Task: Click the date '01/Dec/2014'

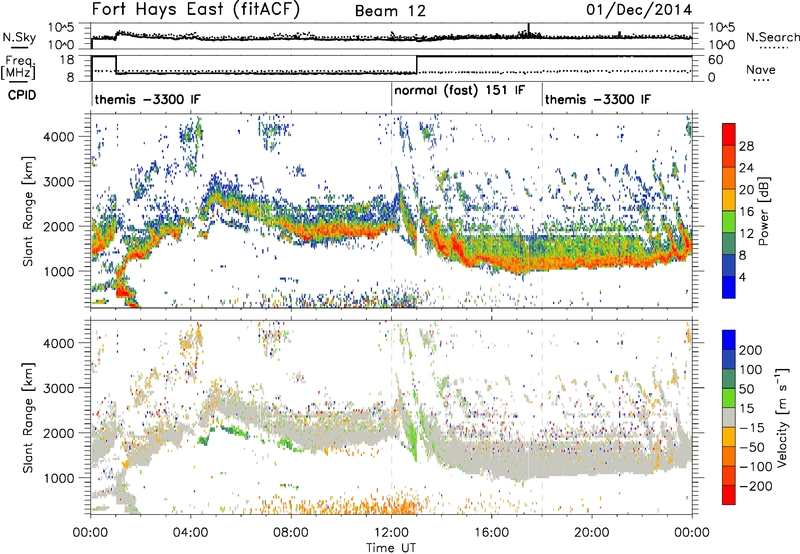Action: (x=639, y=10)
